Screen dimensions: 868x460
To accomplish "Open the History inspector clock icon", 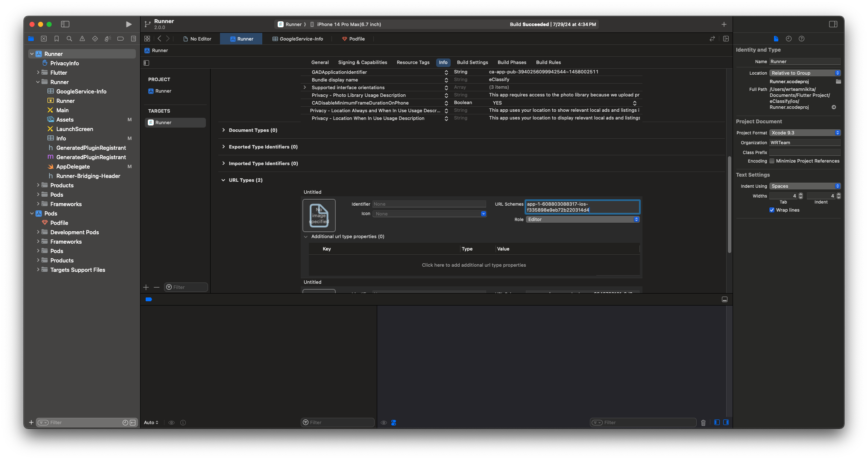I will [789, 39].
